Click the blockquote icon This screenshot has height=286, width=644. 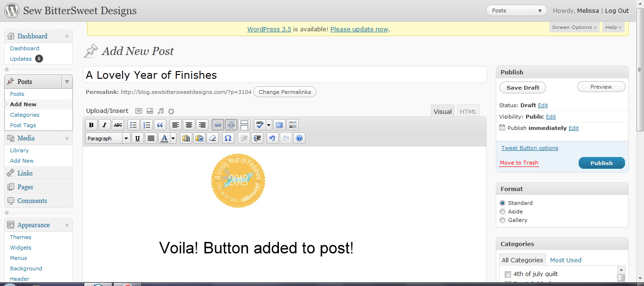160,125
